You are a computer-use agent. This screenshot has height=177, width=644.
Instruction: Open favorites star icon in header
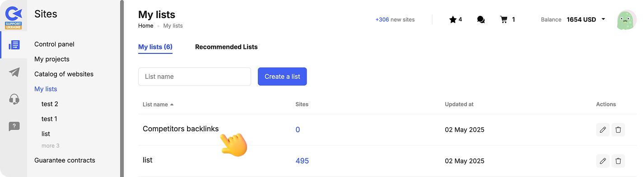453,19
